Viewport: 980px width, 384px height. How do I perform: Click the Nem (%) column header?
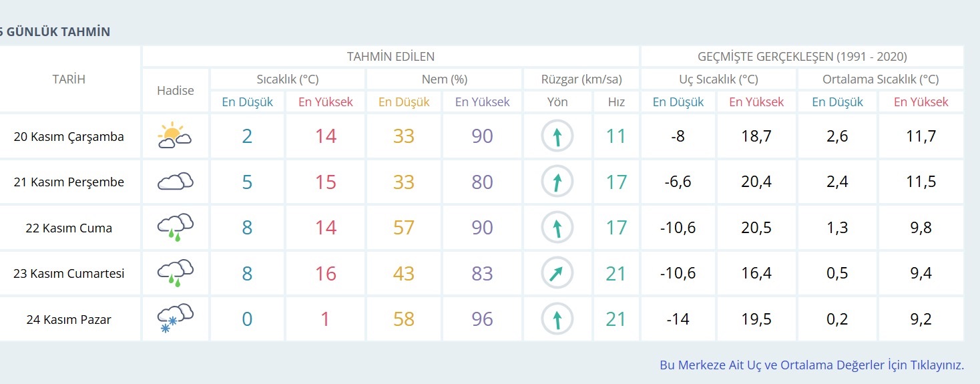click(x=444, y=79)
